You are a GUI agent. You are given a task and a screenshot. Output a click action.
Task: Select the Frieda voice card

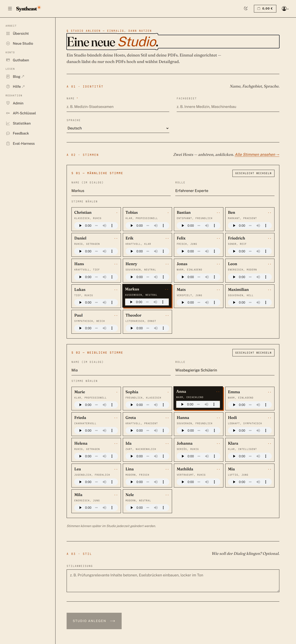pyautogui.click(x=96, y=424)
